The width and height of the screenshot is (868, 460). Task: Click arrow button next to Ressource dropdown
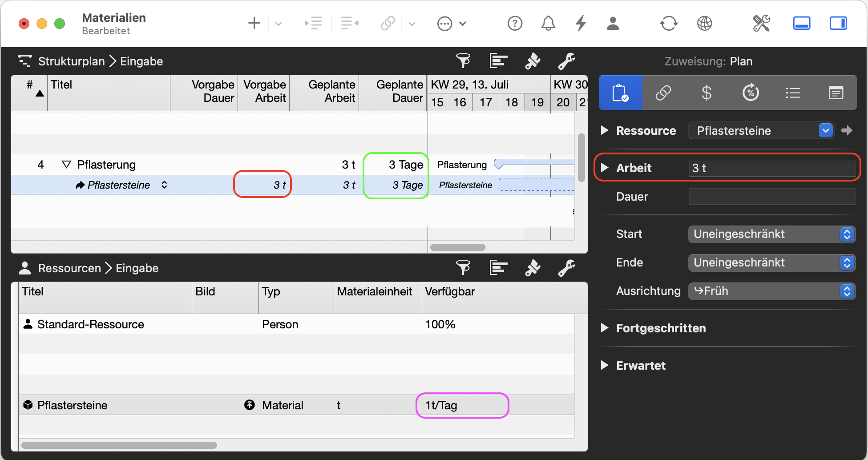click(x=847, y=131)
